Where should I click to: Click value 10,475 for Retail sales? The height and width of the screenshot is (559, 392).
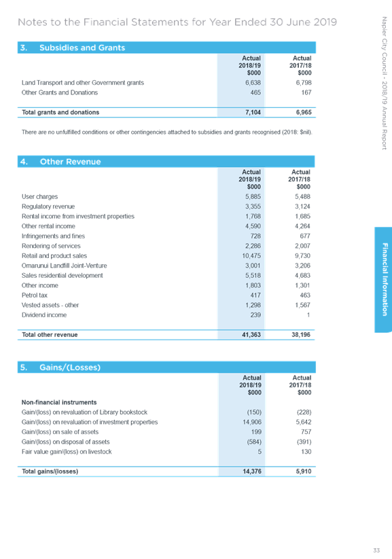(251, 256)
